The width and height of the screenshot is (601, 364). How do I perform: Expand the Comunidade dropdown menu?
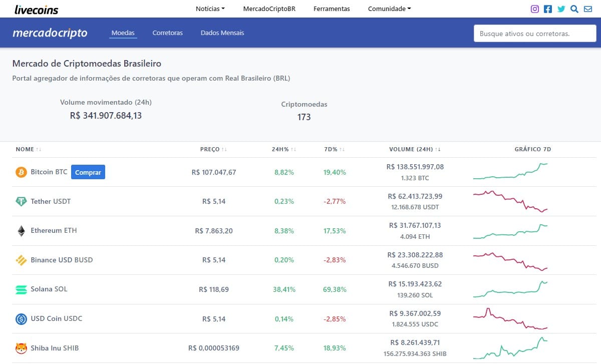pos(389,9)
